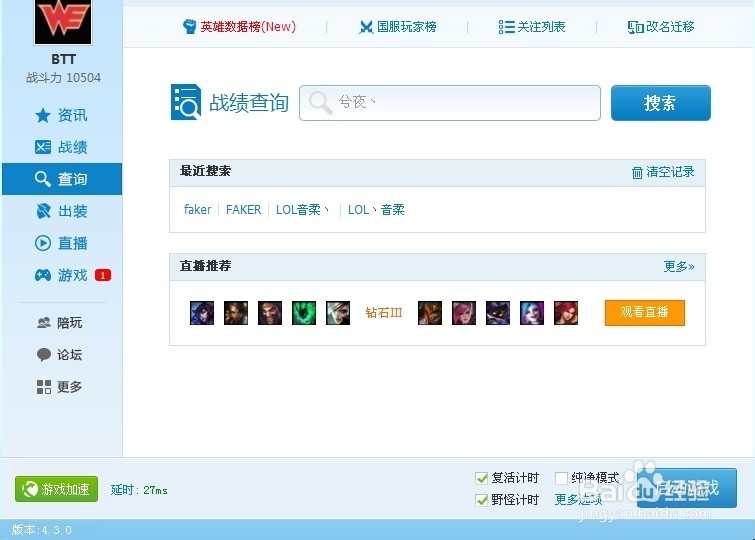Click the 战斗力 10504 combat power text

pyautogui.click(x=64, y=78)
